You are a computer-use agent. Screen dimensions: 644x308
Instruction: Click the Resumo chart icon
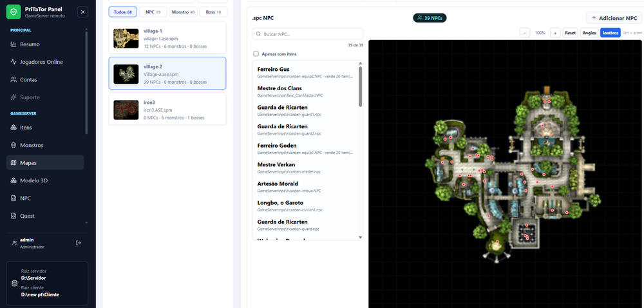[14, 44]
